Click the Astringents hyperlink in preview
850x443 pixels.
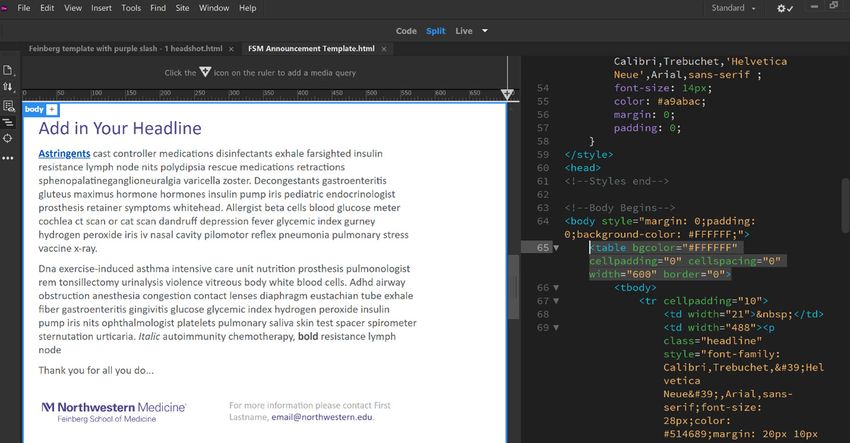[x=64, y=153]
